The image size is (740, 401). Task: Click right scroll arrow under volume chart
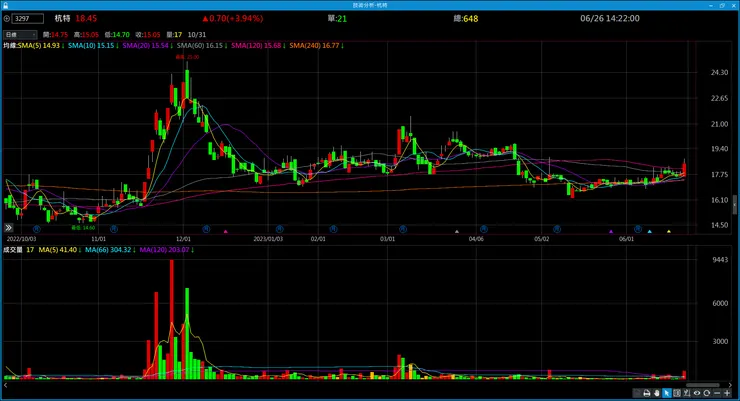730,385
